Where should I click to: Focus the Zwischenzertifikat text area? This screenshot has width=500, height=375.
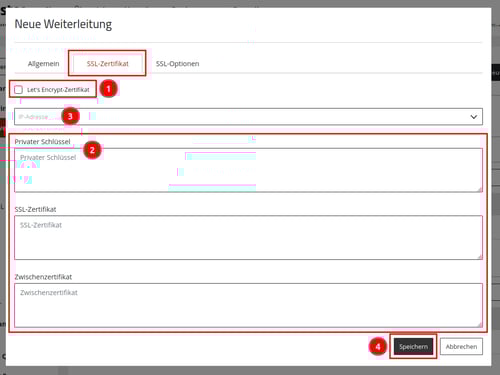[x=248, y=305]
